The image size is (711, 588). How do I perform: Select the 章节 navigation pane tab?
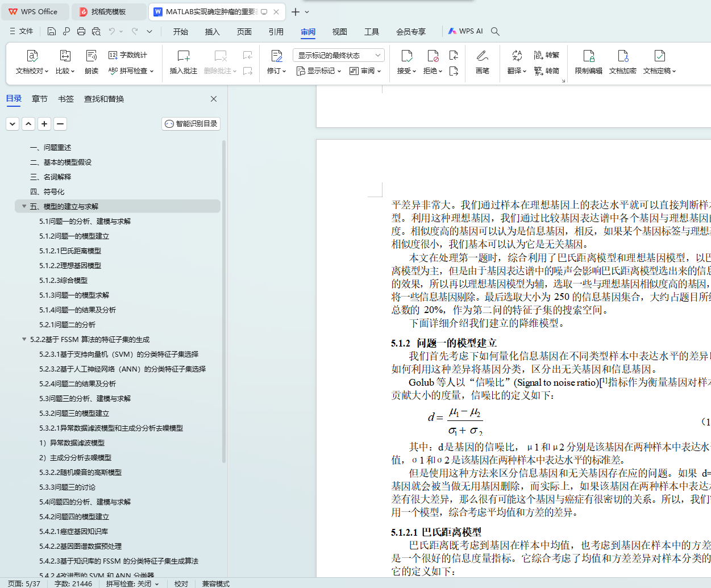coord(40,99)
